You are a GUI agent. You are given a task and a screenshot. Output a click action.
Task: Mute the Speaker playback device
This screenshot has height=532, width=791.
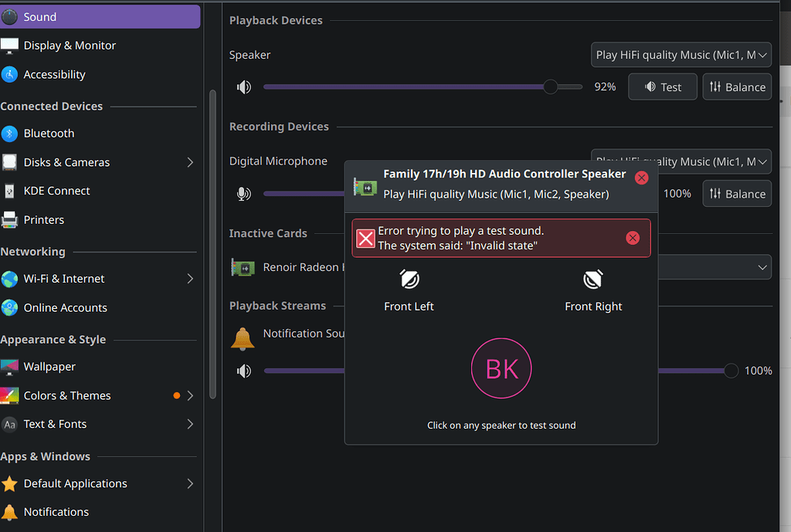click(244, 87)
